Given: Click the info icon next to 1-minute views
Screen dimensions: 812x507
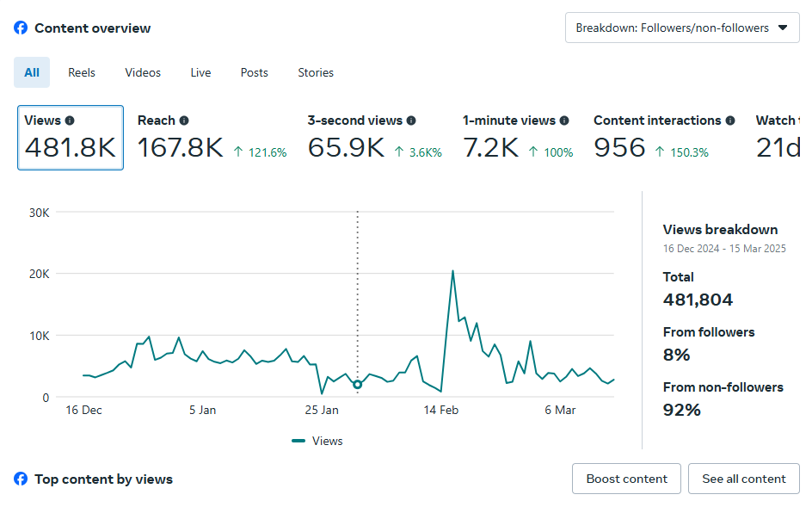Looking at the screenshot, I should 564,121.
